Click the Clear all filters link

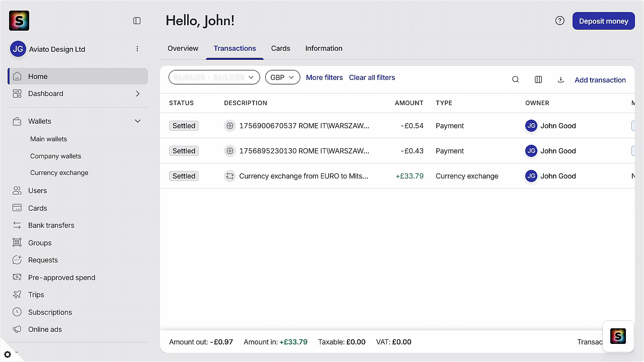pyautogui.click(x=372, y=77)
